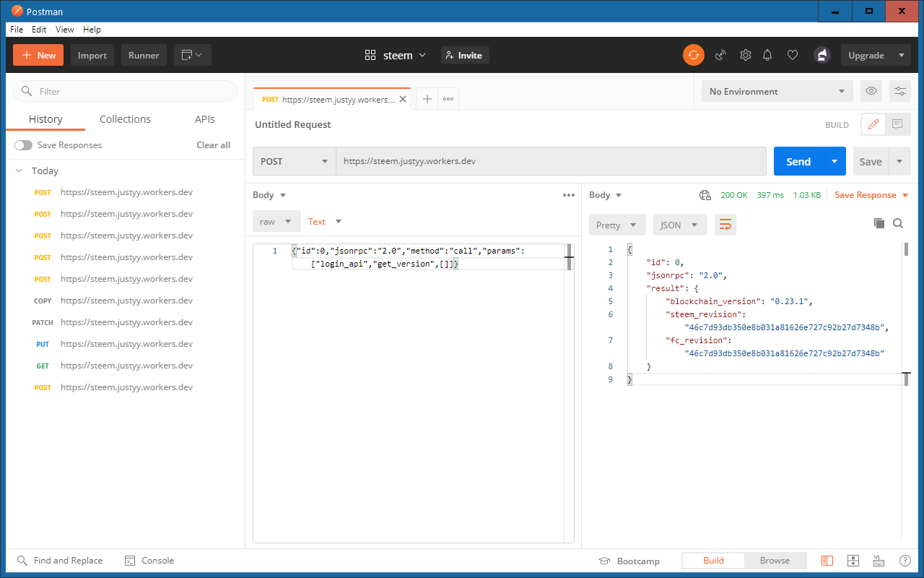924x578 pixels.
Task: Click the Invite button
Action: 465,55
